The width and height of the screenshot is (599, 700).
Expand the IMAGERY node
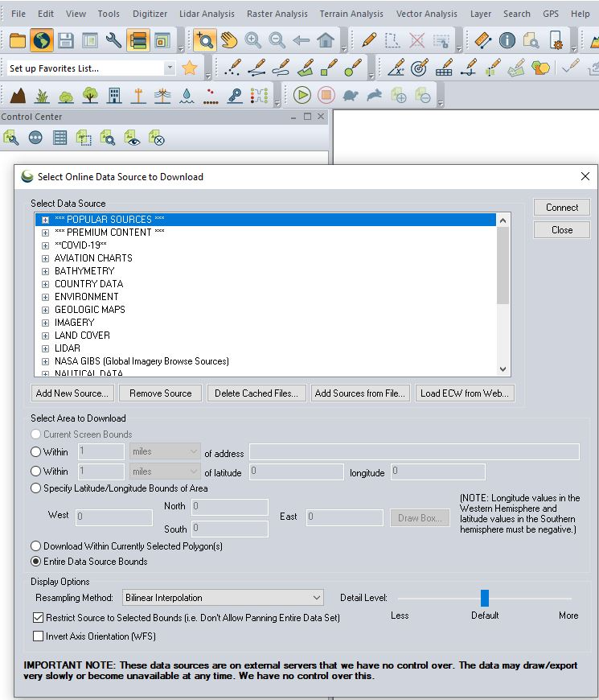(x=45, y=323)
